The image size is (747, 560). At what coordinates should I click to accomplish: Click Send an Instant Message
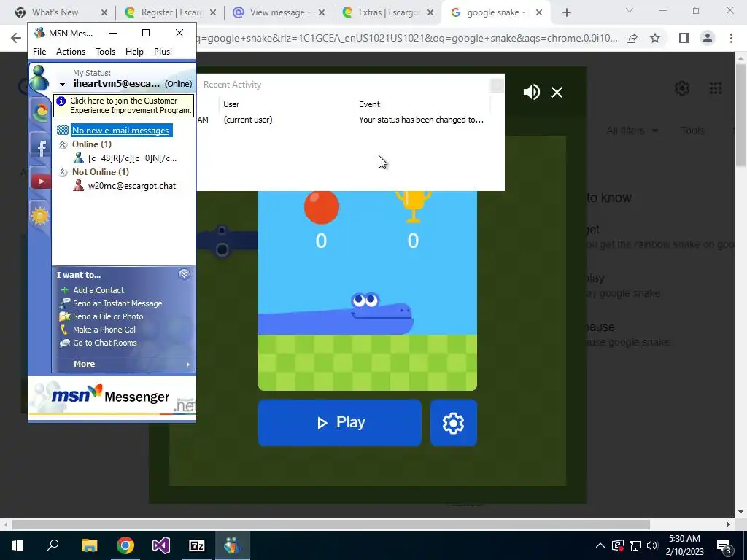tap(117, 303)
